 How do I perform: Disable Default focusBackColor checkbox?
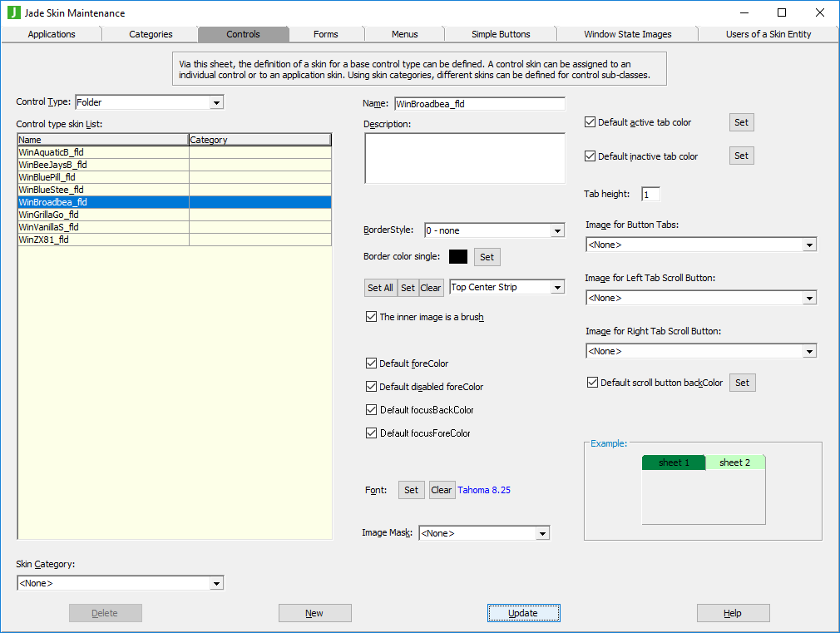[371, 410]
